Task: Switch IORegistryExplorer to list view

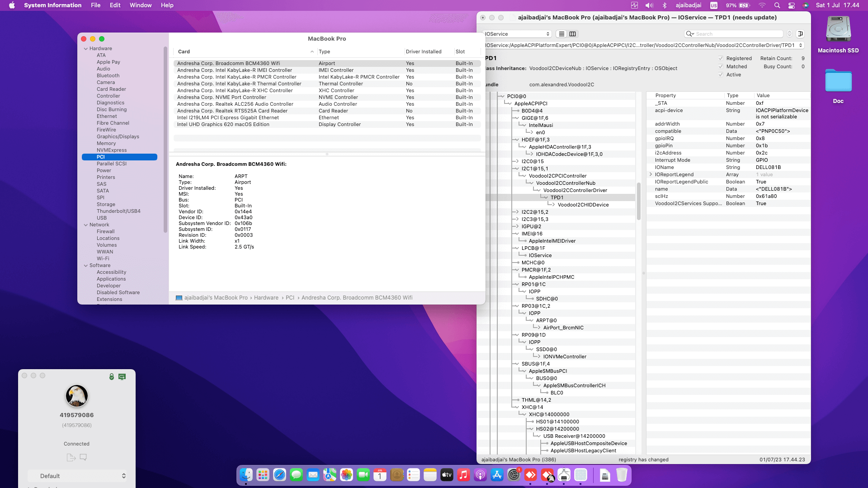Action: (561, 34)
